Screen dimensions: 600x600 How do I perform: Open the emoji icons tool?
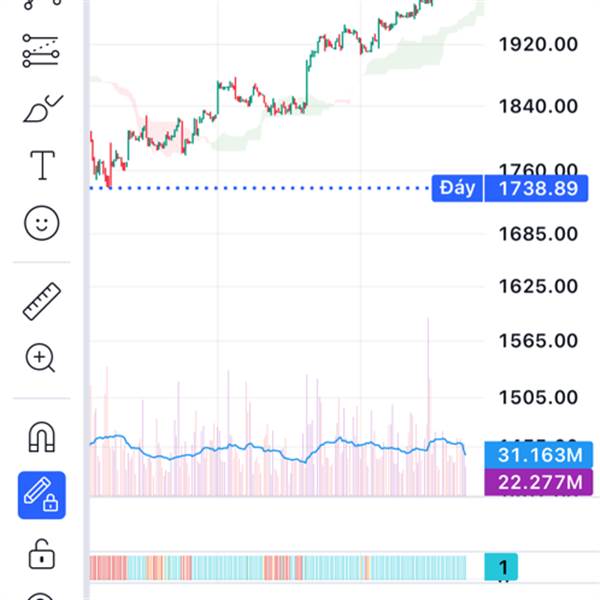[x=41, y=222]
